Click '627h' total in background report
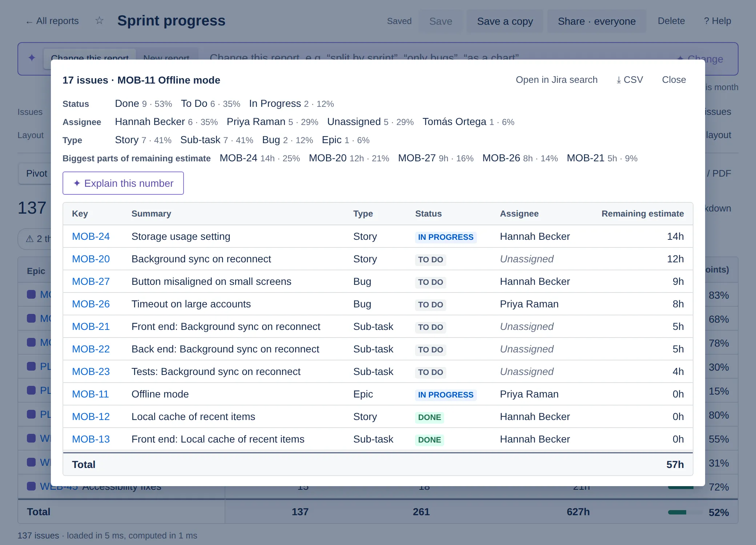756x545 pixels. point(578,512)
